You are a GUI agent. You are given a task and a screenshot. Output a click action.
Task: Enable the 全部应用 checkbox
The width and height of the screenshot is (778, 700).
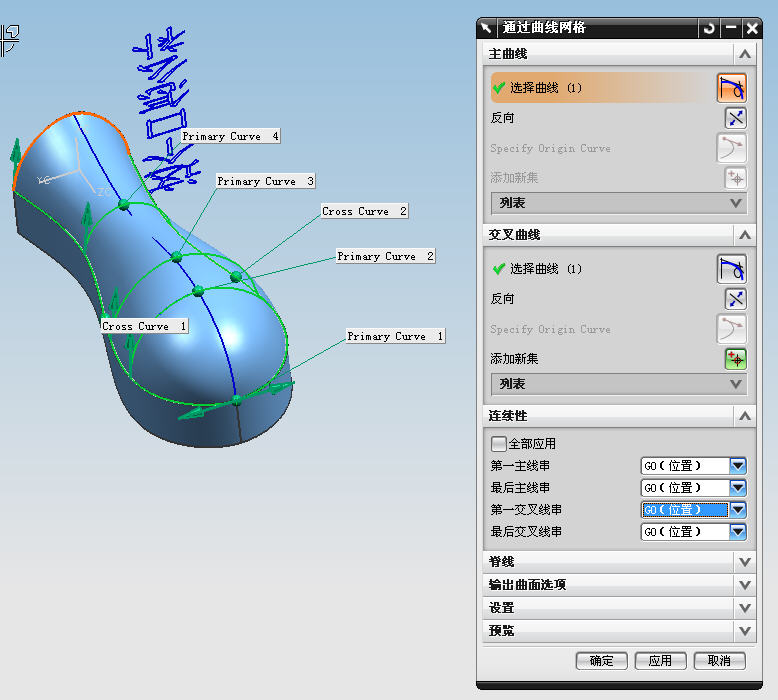[x=498, y=444]
